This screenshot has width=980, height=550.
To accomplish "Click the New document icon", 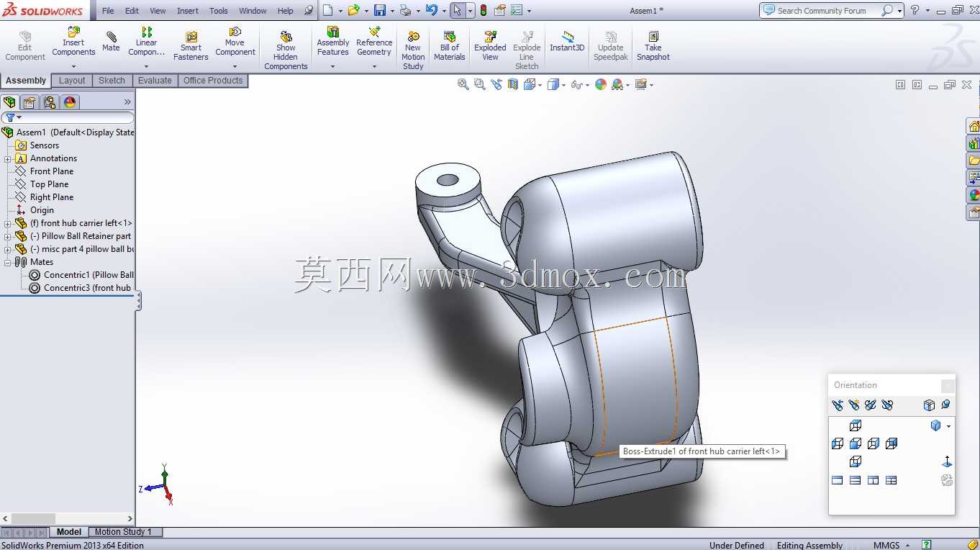I will point(328,10).
